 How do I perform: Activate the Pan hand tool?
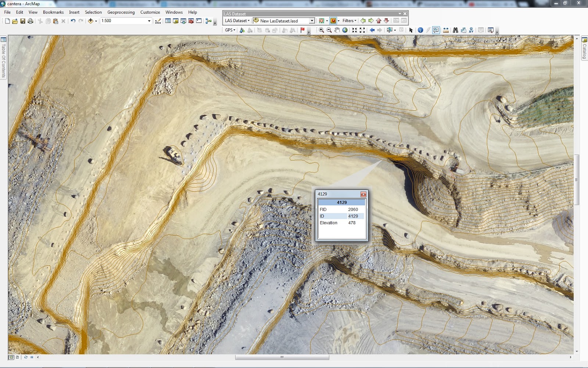click(337, 30)
